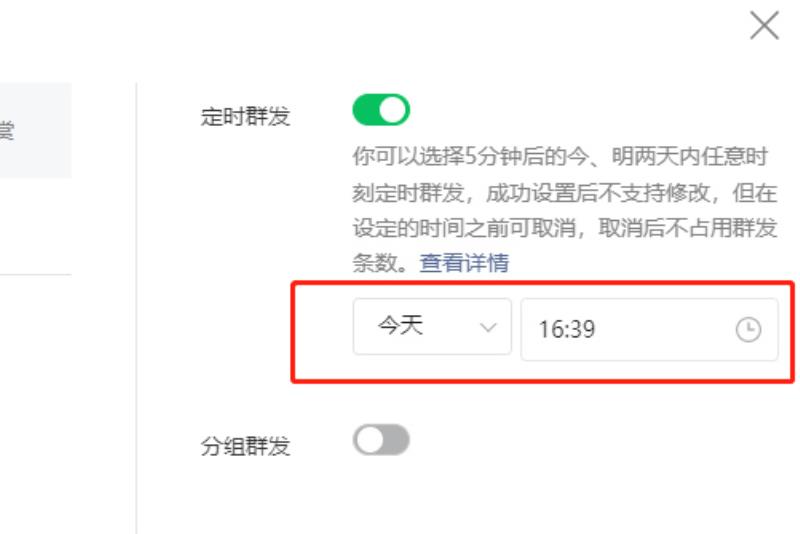Viewport: 800px width, 534px height.
Task: Open the 今天 day selection dropdown
Action: click(x=432, y=326)
